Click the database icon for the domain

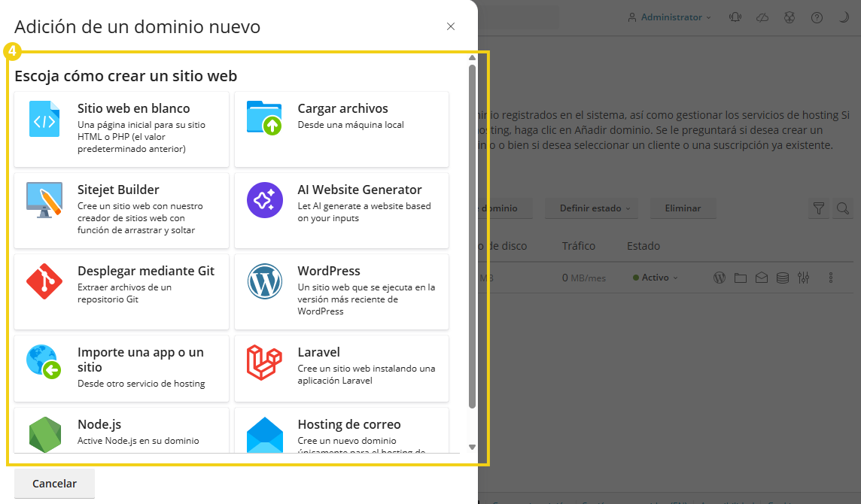[x=782, y=277]
